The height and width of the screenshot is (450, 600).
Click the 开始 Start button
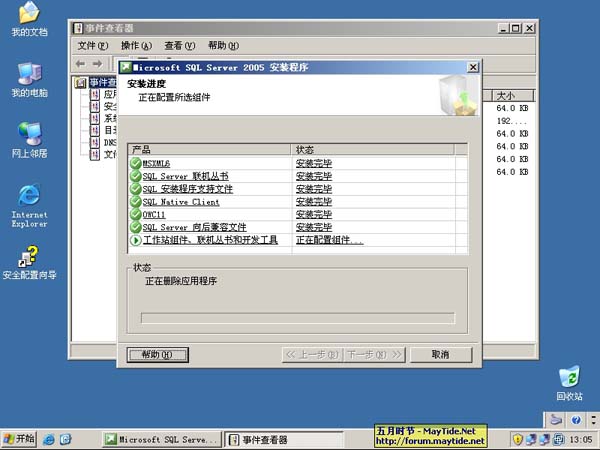(x=20, y=439)
